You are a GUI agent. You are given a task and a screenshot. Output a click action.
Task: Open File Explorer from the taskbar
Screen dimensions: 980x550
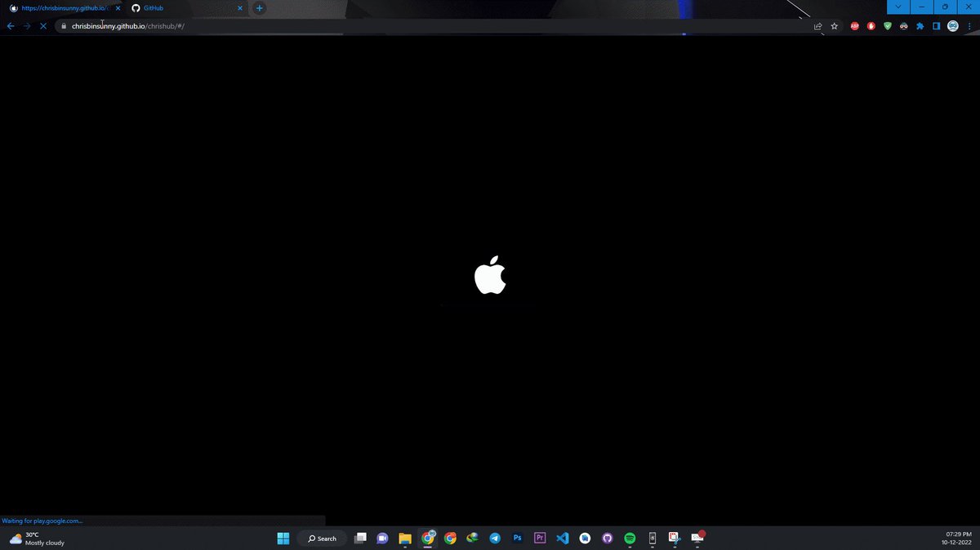405,539
